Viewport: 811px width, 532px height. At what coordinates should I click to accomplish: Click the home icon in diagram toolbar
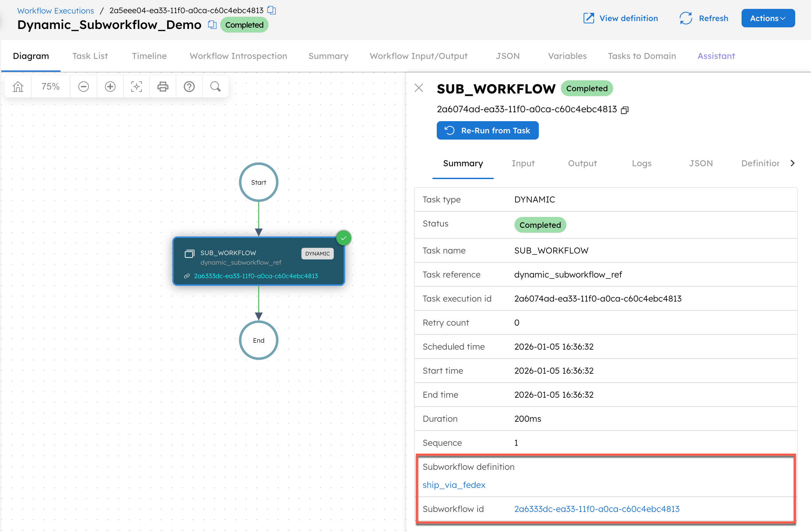18,87
